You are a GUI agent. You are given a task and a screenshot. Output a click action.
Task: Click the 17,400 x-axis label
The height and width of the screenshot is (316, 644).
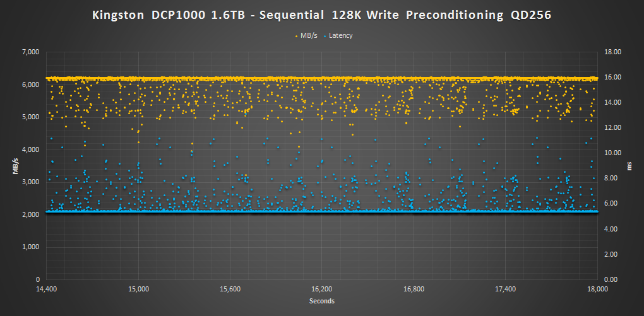[506, 289]
